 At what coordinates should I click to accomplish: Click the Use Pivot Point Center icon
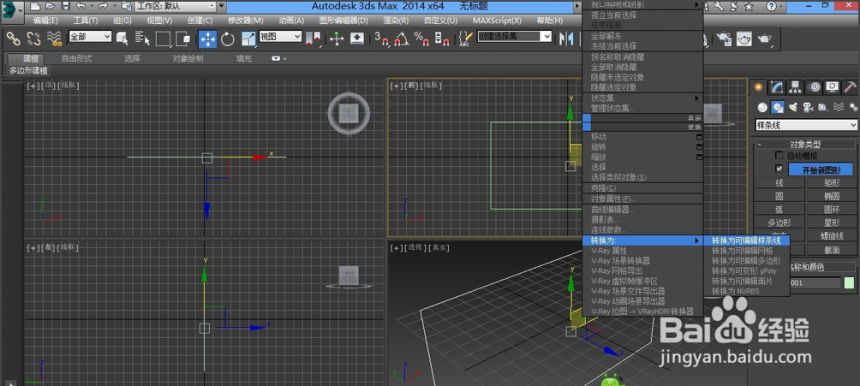click(313, 38)
